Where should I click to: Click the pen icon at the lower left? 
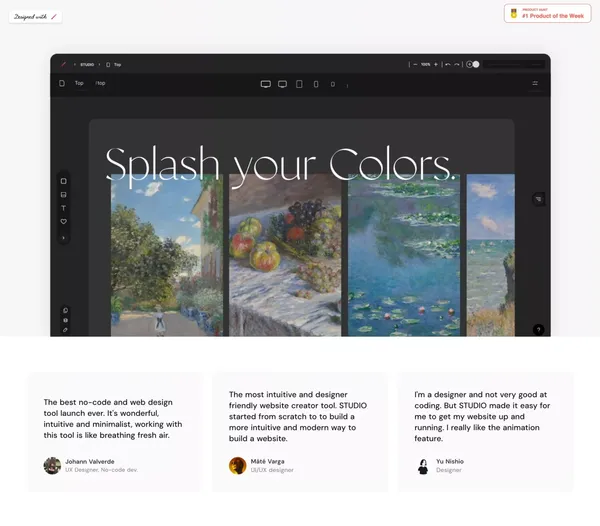point(65,330)
